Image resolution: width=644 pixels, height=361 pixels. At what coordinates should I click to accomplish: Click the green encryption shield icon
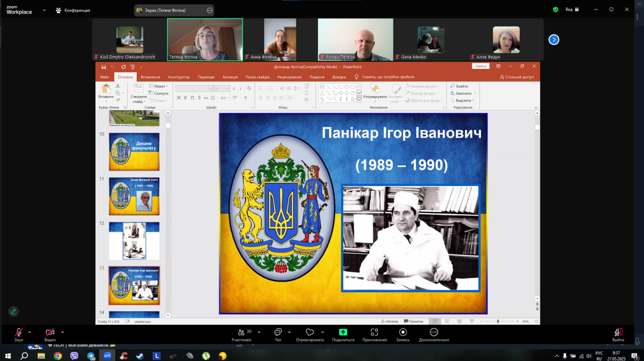point(555,10)
